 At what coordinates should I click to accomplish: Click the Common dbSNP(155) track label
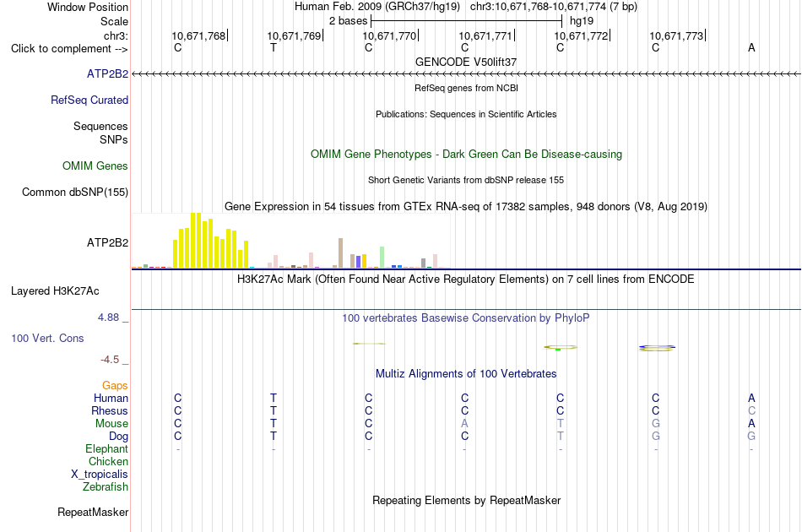click(75, 192)
